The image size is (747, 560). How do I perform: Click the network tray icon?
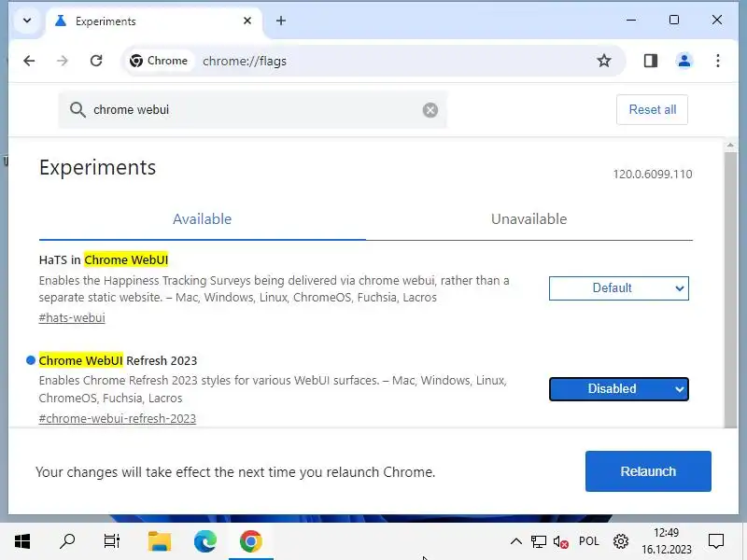coord(539,541)
